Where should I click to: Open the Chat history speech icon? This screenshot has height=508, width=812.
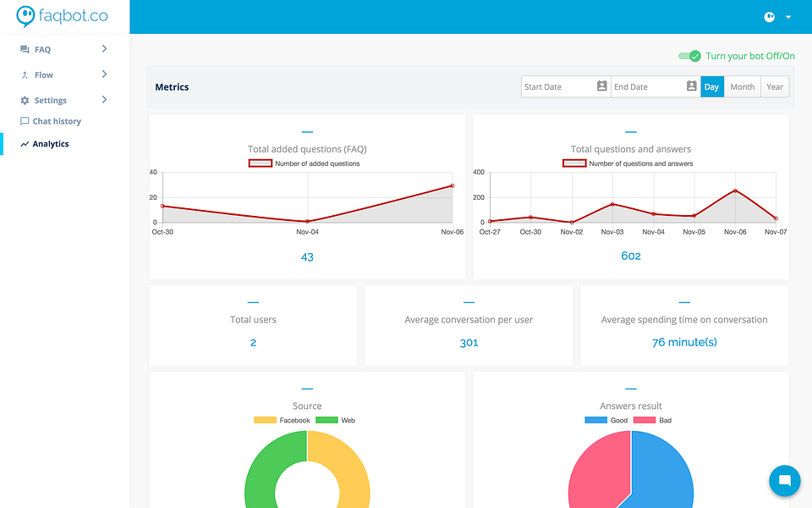25,121
